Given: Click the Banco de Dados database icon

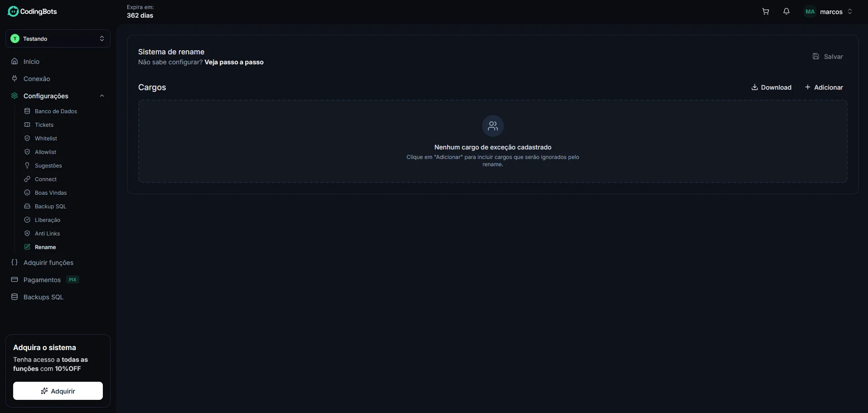Looking at the screenshot, I should click(27, 111).
